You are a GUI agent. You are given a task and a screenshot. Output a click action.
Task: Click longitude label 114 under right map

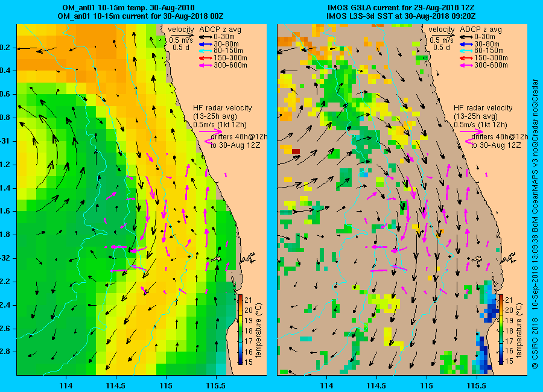click(326, 385)
